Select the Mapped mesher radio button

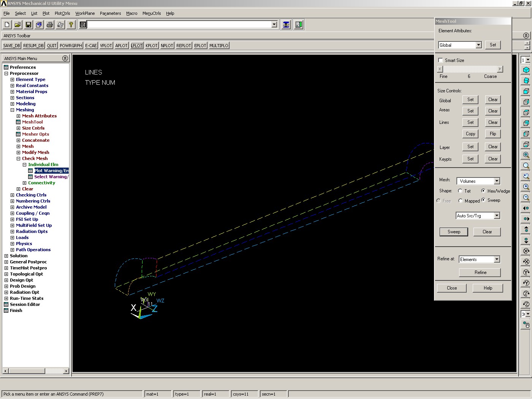coord(460,201)
